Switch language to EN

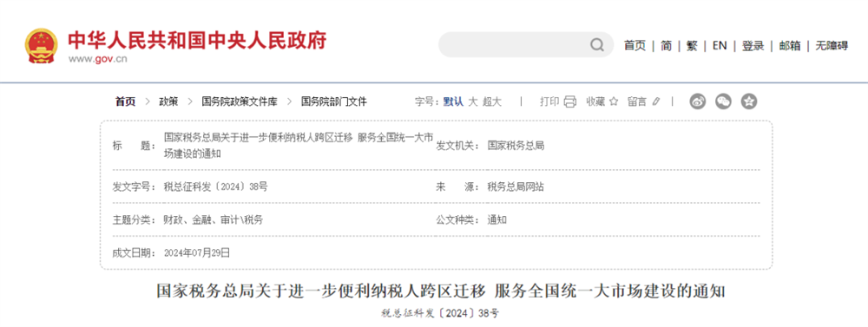click(720, 46)
